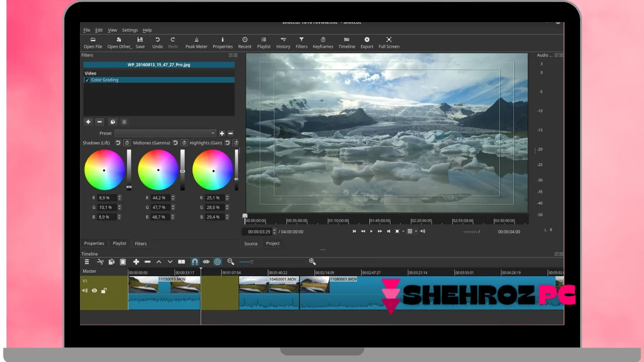Viewport: 644px width, 362px height.
Task: Open the Properties panel from the toolbar
Action: tap(222, 43)
